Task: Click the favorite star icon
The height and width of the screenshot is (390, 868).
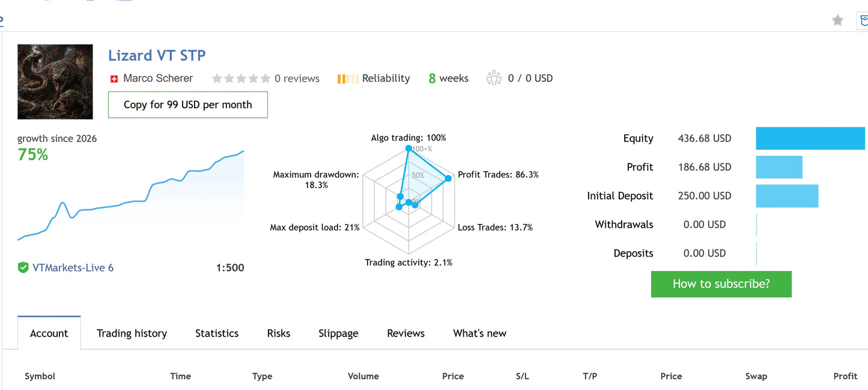Action: [837, 20]
